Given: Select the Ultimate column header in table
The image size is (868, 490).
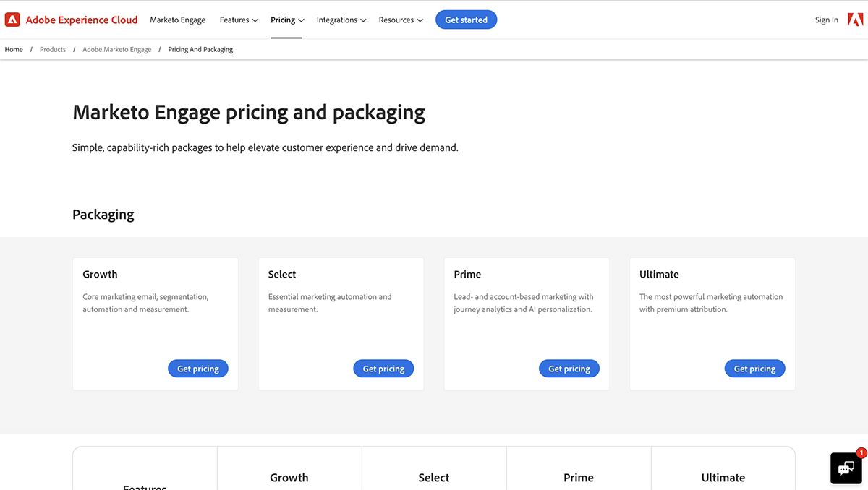Looking at the screenshot, I should pos(723,478).
